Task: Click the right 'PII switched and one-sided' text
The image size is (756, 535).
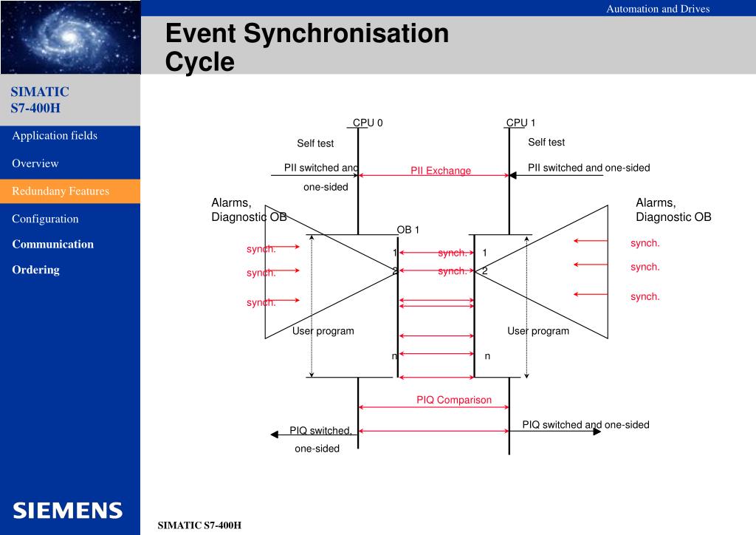Action: [x=588, y=168]
